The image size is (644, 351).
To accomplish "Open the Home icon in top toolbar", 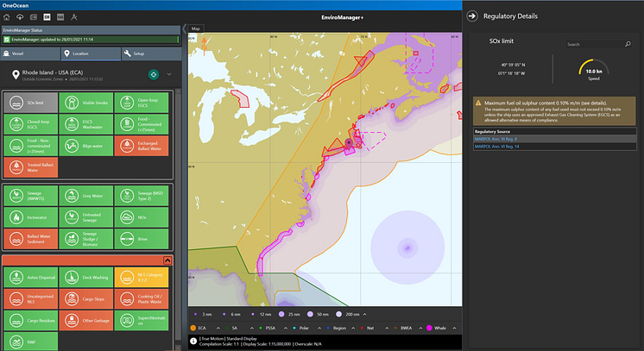I will (x=7, y=17).
